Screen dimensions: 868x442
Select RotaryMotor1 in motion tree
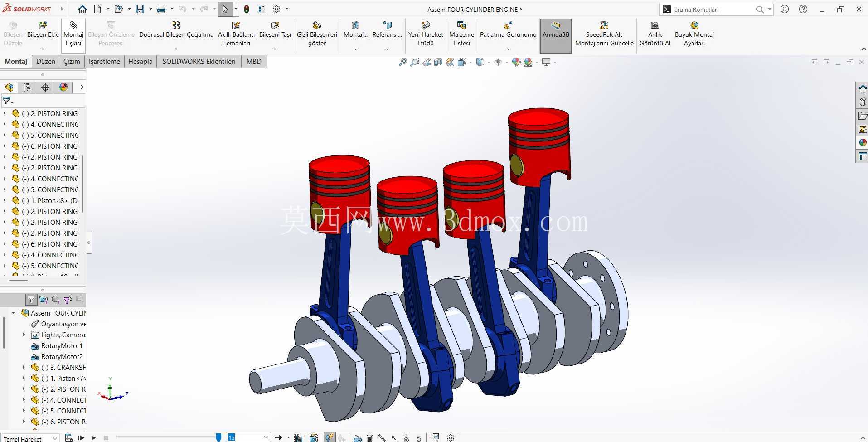(62, 345)
